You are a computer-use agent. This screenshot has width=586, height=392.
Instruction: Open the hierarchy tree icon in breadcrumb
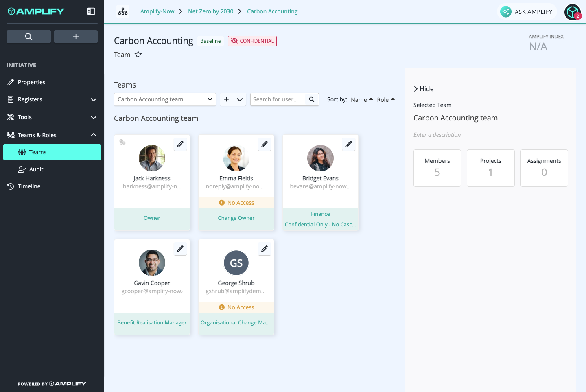click(x=123, y=11)
